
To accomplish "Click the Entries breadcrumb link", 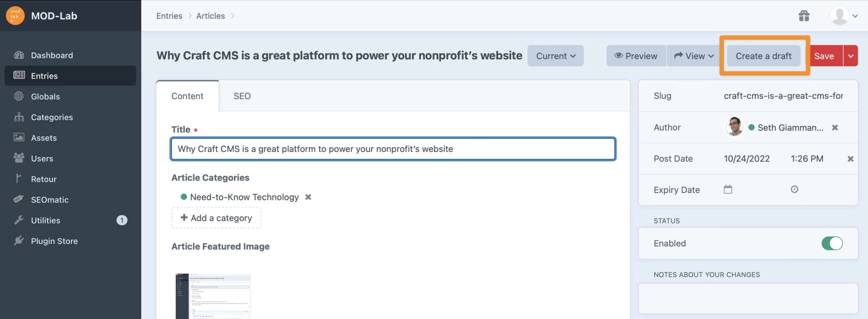I will pyautogui.click(x=169, y=16).
